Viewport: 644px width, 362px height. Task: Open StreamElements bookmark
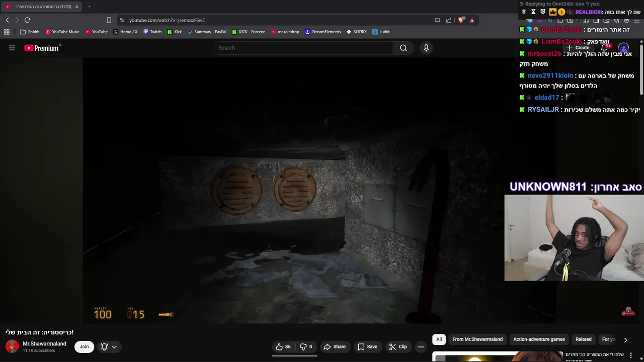323,32
